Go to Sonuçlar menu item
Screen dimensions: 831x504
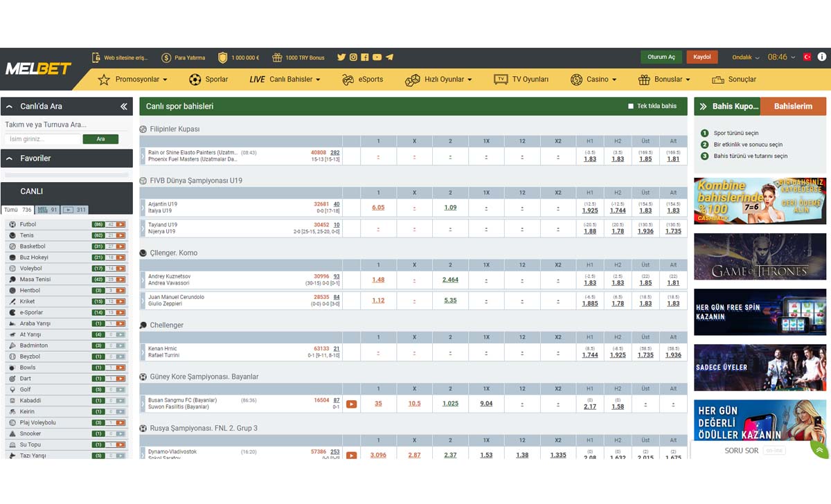click(734, 80)
